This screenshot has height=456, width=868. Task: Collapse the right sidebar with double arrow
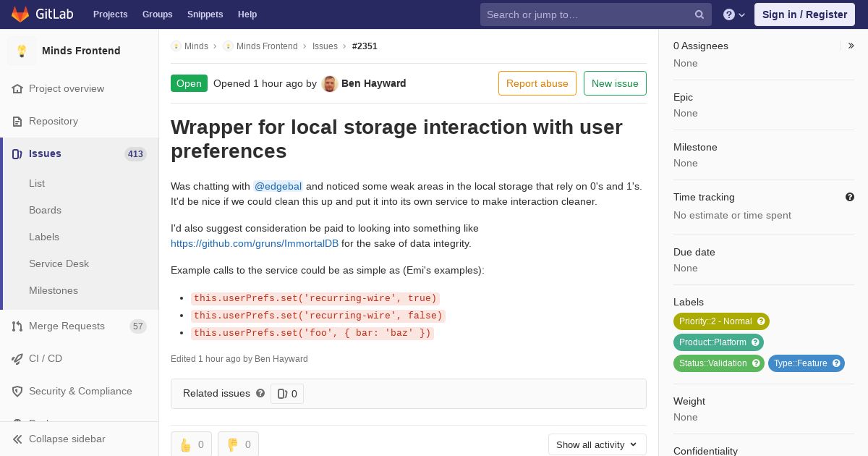coord(851,46)
